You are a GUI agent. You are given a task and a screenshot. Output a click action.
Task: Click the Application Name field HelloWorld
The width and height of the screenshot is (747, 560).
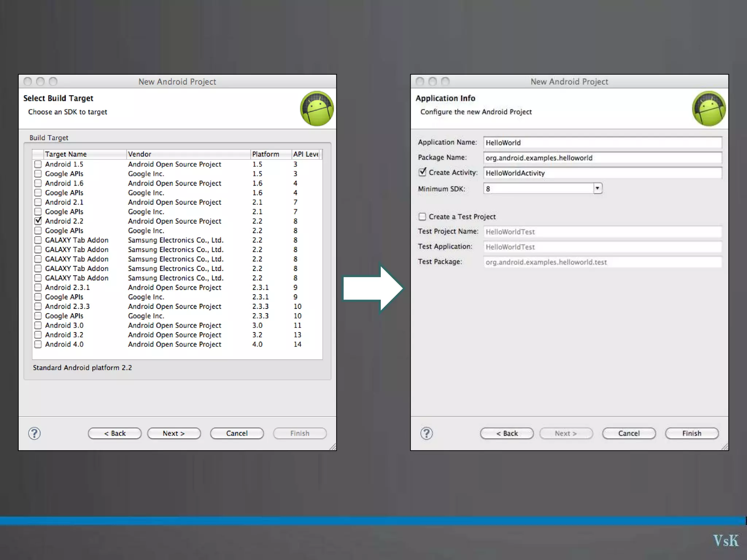coord(603,143)
